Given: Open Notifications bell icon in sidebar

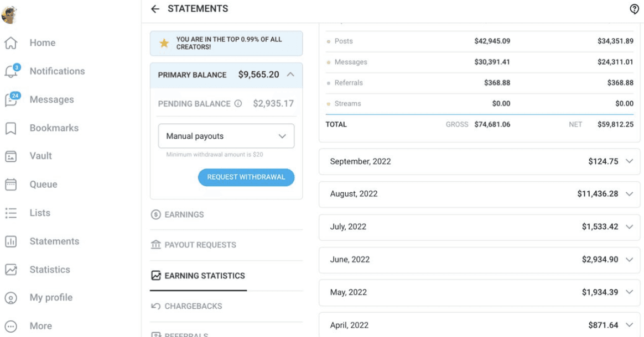Looking at the screenshot, I should 11,71.
